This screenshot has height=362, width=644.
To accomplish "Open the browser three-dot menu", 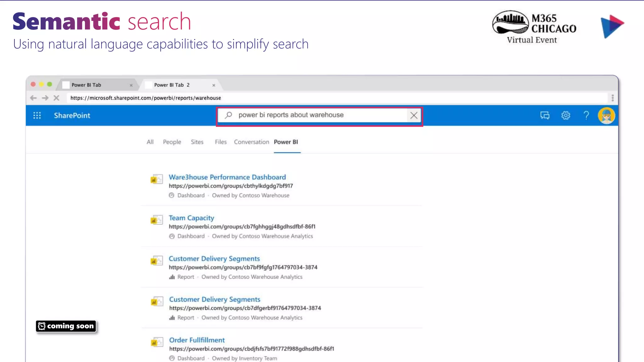I will [613, 98].
